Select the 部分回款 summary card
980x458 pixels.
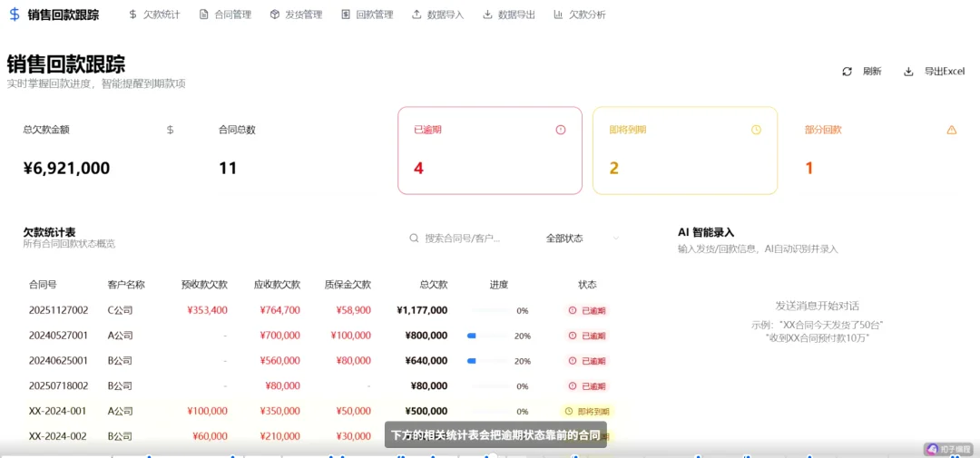tap(880, 151)
